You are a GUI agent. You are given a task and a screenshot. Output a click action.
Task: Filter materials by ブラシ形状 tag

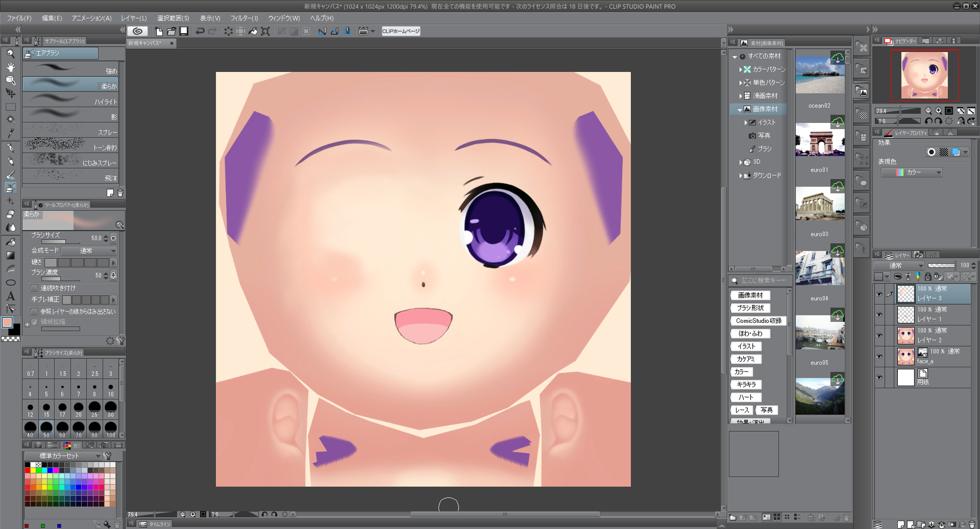click(751, 308)
